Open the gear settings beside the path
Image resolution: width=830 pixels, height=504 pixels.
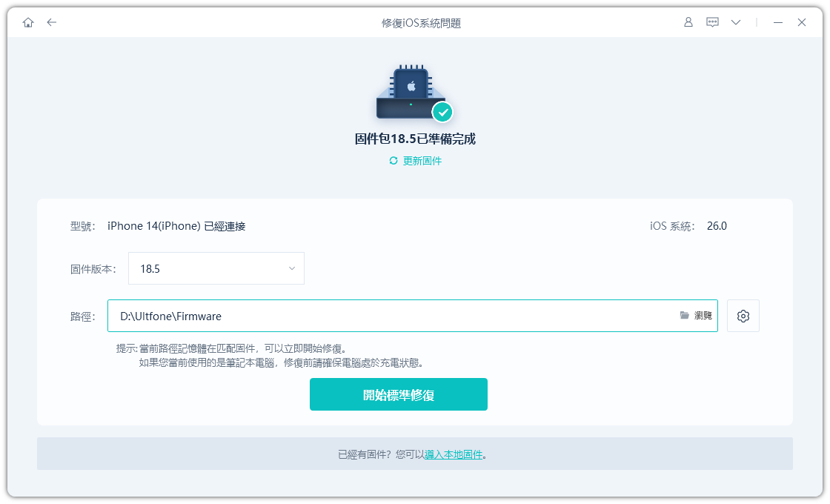tap(743, 316)
